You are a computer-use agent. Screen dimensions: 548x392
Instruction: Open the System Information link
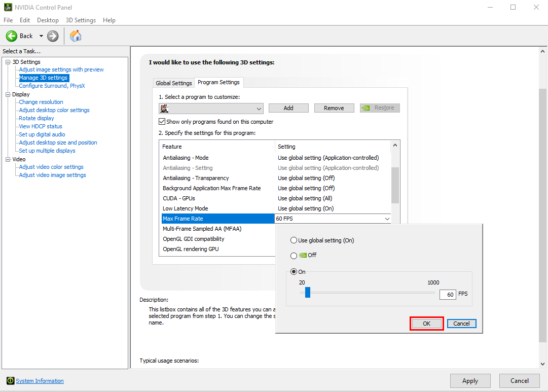coord(40,381)
